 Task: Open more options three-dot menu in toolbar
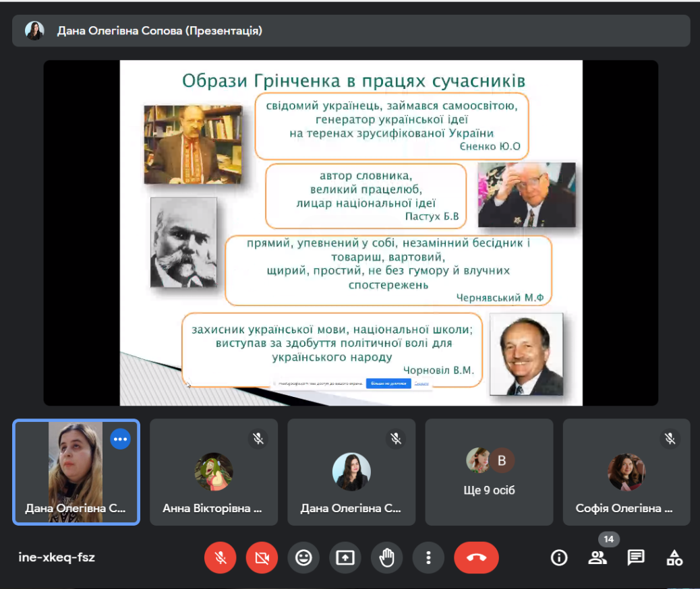pos(428,557)
